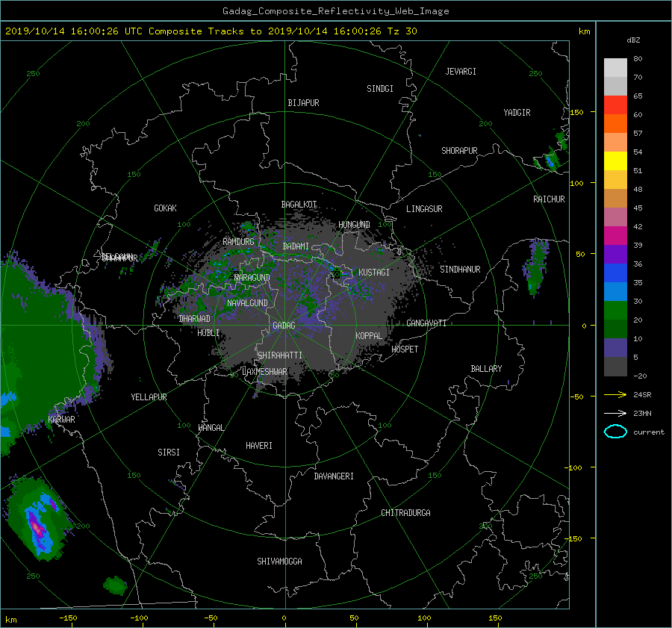This screenshot has width=672, height=628.
Task: Pick the dark gray 5 dBZ swatch
Action: [x=615, y=367]
